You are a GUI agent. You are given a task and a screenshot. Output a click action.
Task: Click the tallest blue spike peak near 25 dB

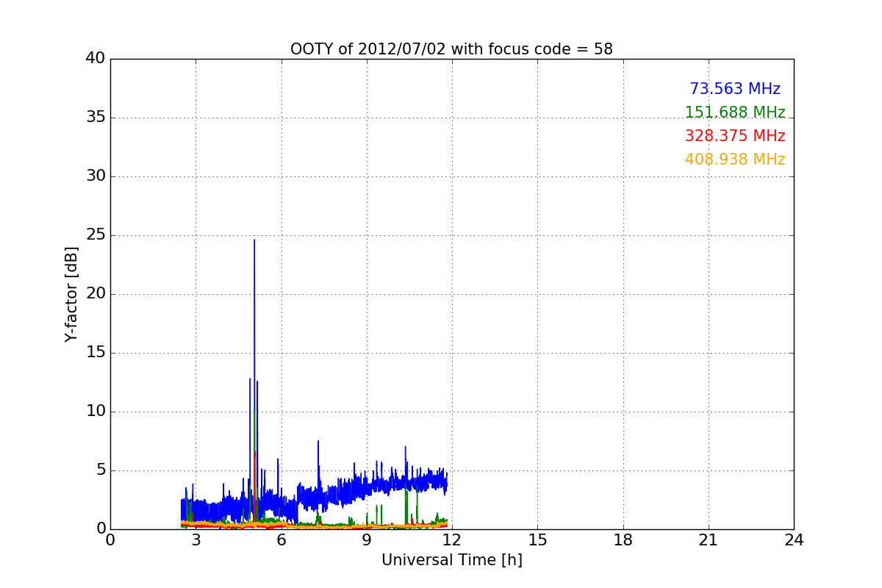(x=254, y=240)
